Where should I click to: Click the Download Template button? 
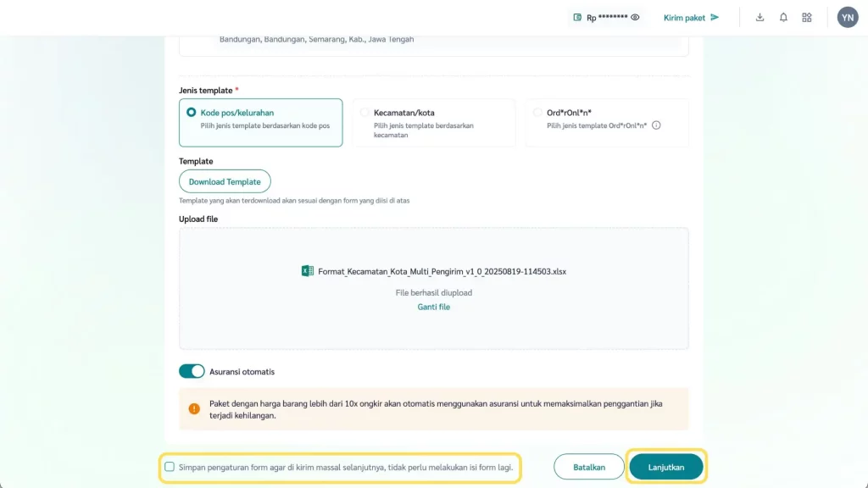click(225, 181)
